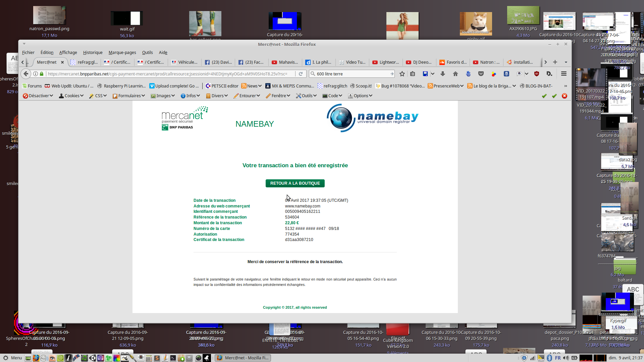Expand the Désactiver dropdown
644x362 pixels.
(x=38, y=96)
